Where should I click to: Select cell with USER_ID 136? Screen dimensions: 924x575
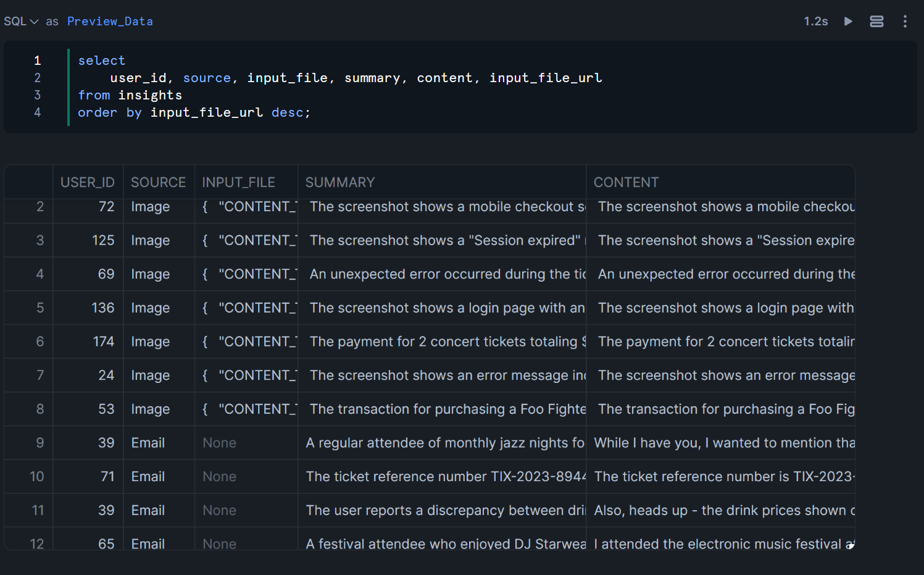pos(88,308)
